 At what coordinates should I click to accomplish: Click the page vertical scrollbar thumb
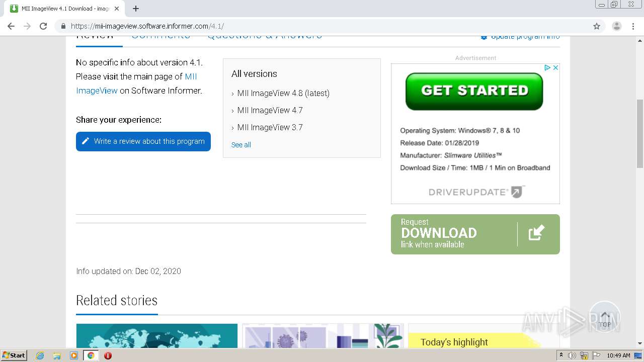tap(639, 133)
